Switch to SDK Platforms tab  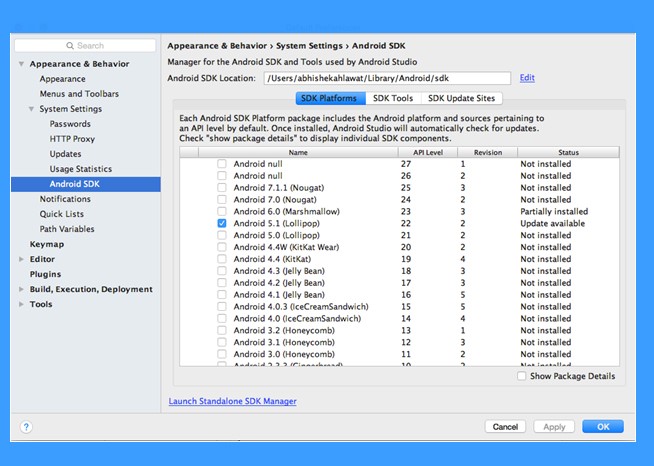tap(330, 98)
